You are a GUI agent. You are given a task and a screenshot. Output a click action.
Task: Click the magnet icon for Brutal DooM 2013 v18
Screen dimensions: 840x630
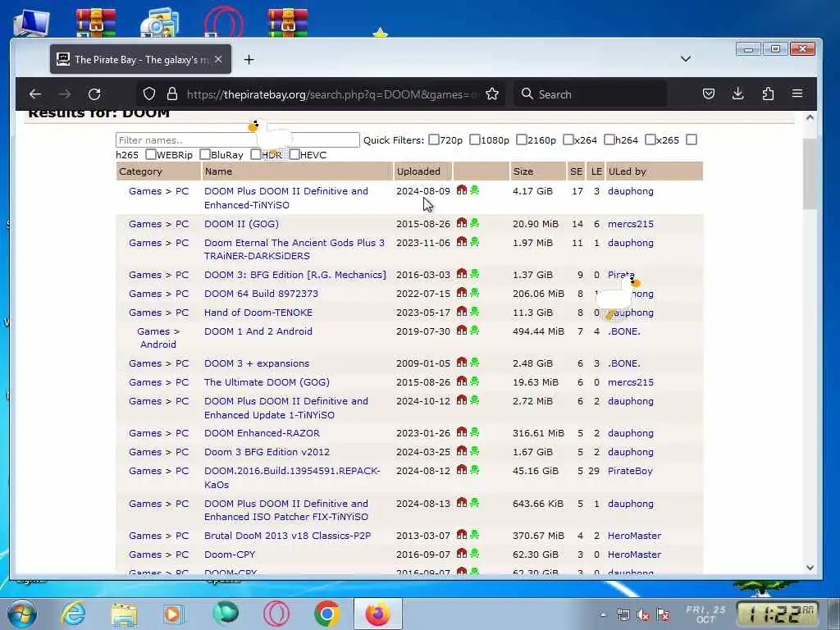461,535
